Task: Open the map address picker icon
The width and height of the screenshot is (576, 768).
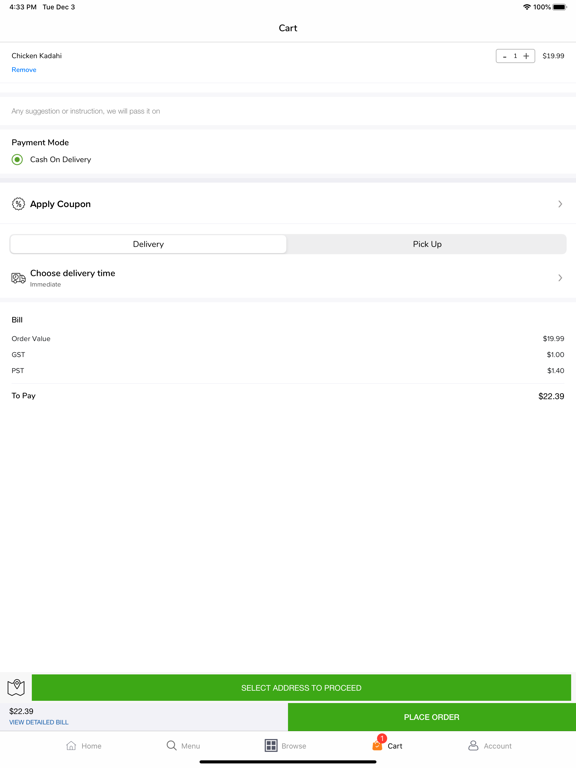Action: (16, 688)
